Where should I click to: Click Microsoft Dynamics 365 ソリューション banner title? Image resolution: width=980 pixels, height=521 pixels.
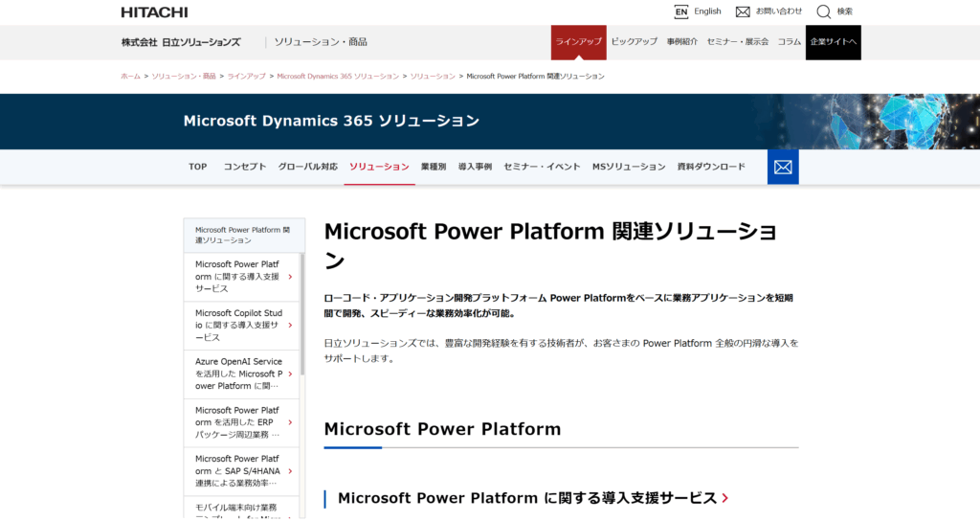(x=331, y=121)
